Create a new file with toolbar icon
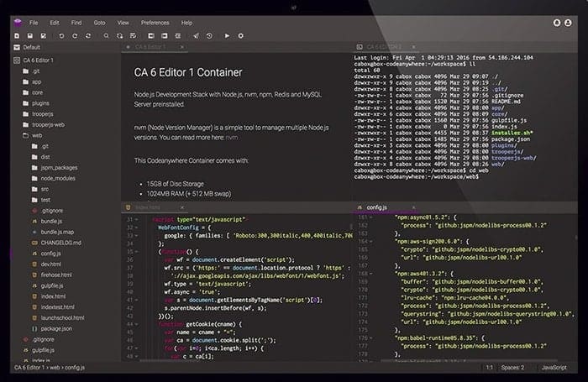Image resolution: width=588 pixels, height=382 pixels. (x=17, y=36)
